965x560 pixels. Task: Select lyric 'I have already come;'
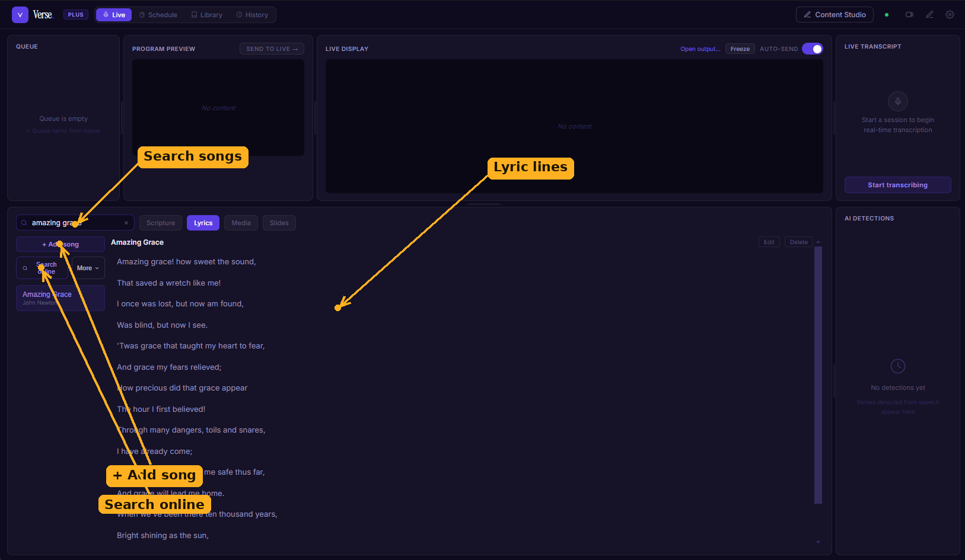(154, 452)
